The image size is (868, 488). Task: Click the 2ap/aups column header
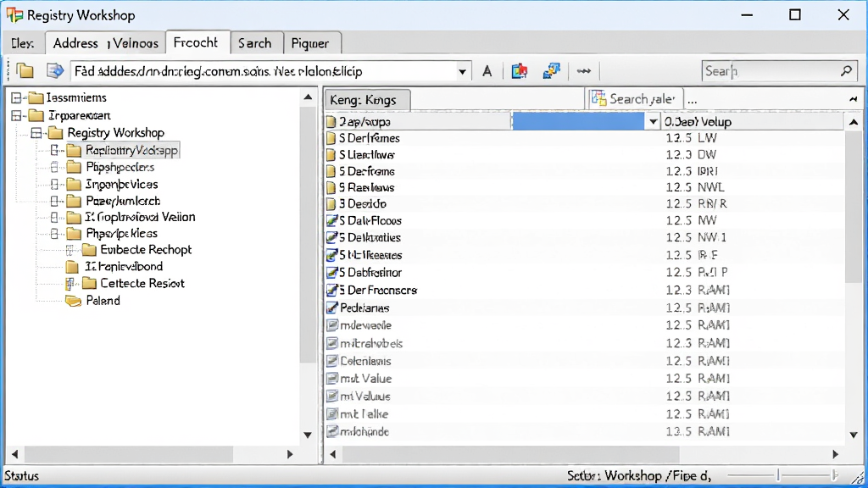418,122
